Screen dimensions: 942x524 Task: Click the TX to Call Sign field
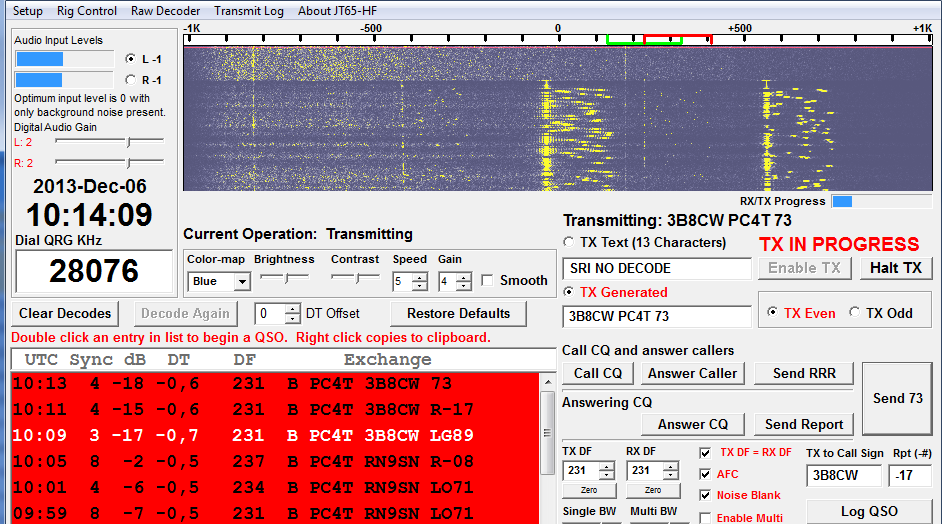[x=843, y=475]
